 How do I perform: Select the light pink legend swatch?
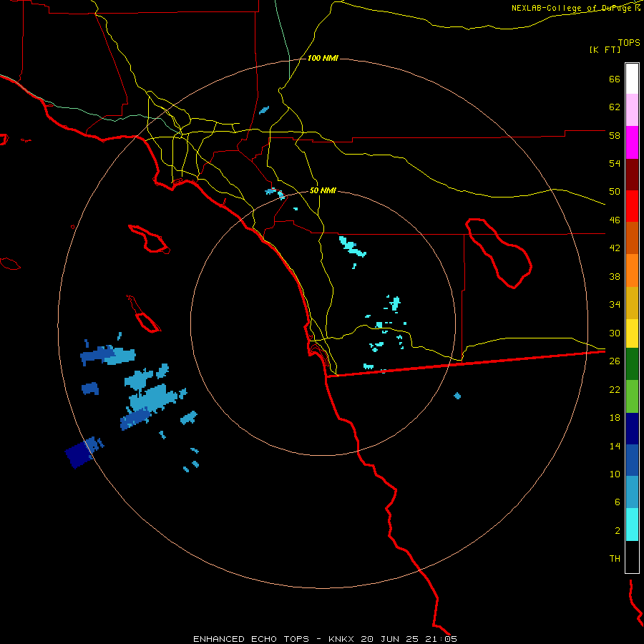632,110
